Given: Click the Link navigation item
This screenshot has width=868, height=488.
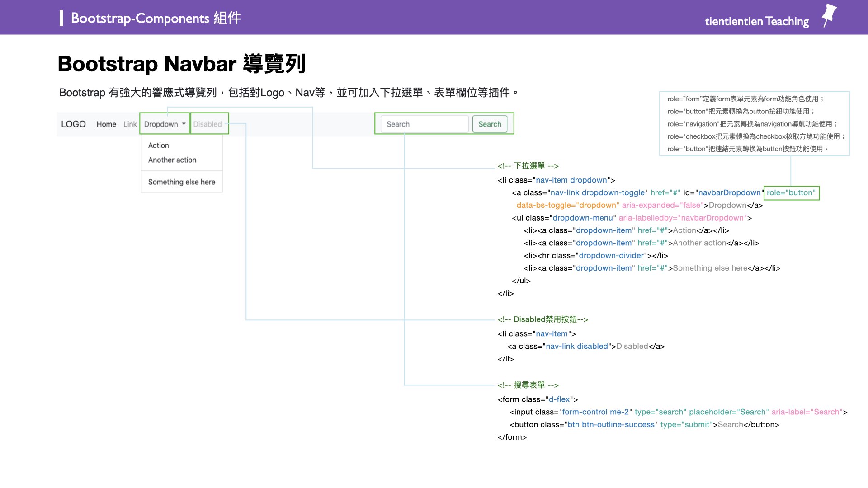Looking at the screenshot, I should point(130,124).
